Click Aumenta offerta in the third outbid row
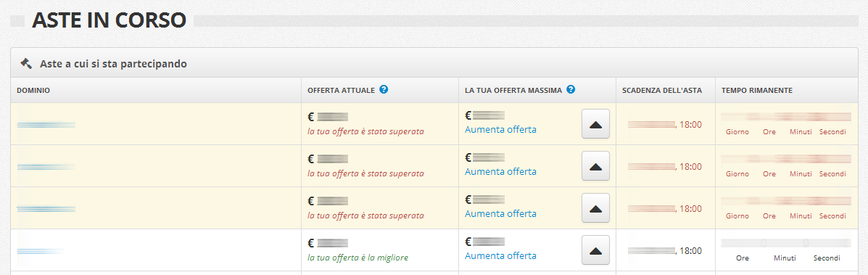The height and width of the screenshot is (275, 868). [500, 213]
